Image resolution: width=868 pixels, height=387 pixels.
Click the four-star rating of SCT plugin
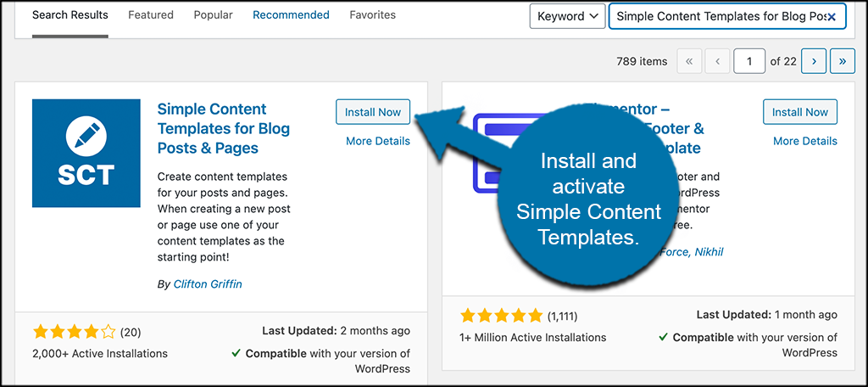[75, 332]
